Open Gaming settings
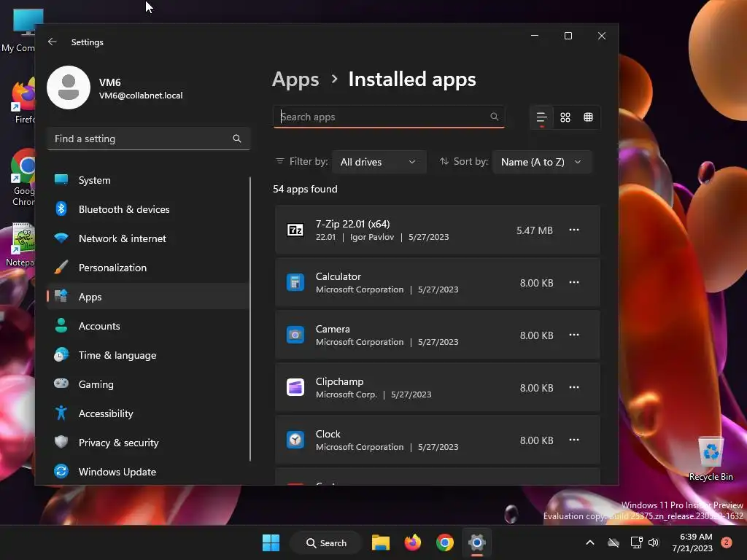The width and height of the screenshot is (747, 560). pyautogui.click(x=147, y=384)
